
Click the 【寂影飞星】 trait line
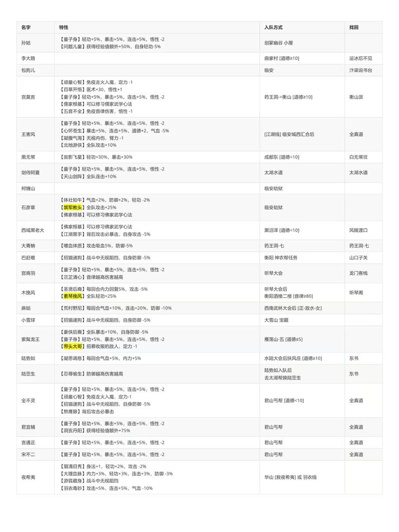pyautogui.click(x=96, y=157)
